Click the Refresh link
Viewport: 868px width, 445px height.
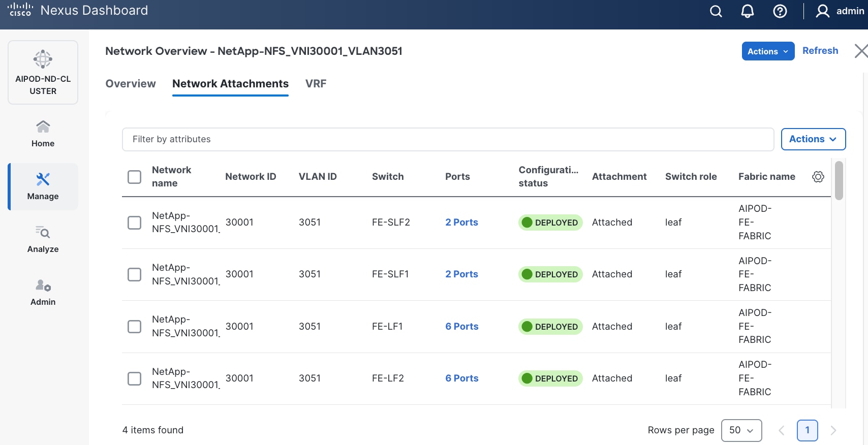820,51
